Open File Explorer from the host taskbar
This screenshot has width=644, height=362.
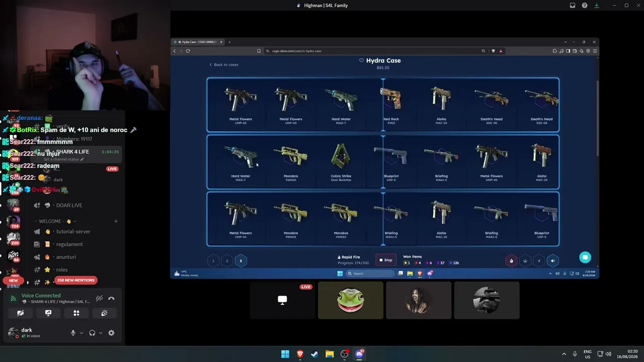point(330,354)
